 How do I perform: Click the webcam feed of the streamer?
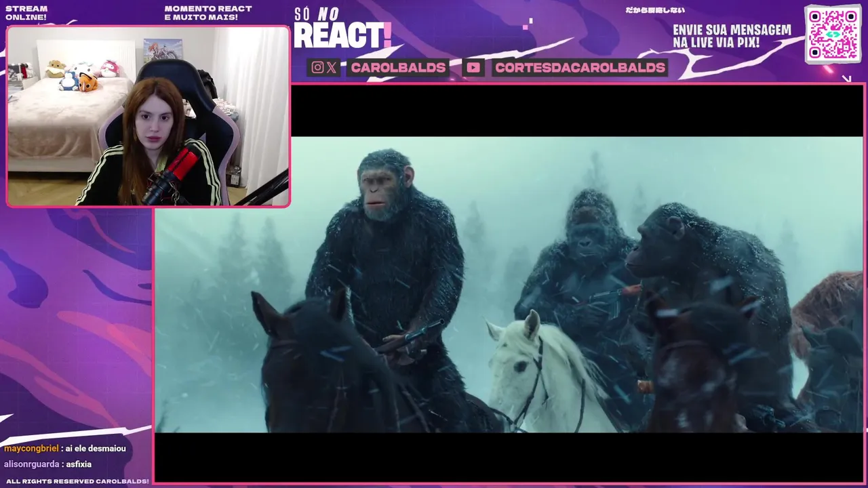pos(148,116)
